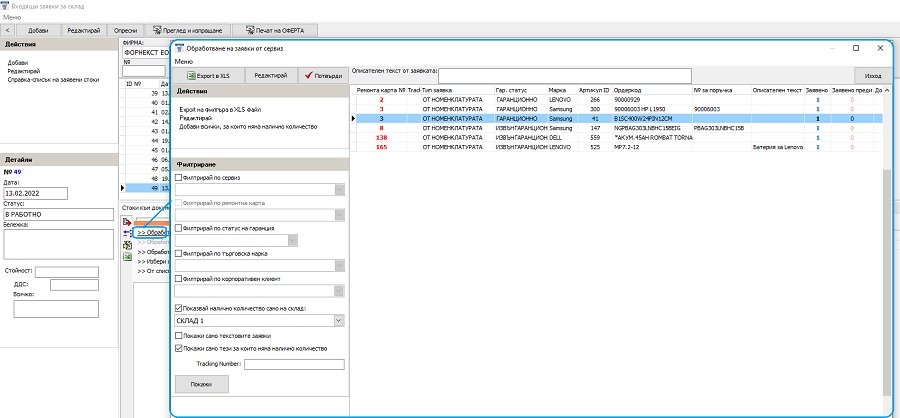Expand the service filter combo box

coord(339,189)
